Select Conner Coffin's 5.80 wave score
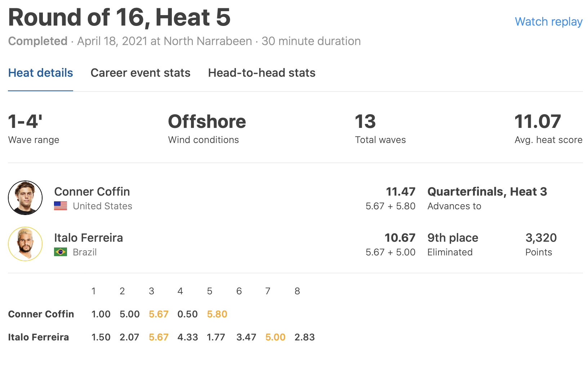Screen dimensions: 588x384 point(217,314)
